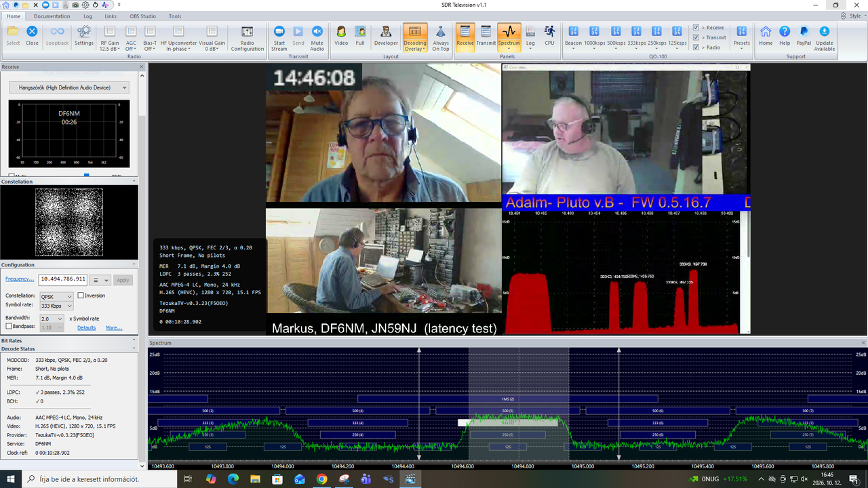Enable the Inversion checkbox
This screenshot has height=488, width=868.
[x=81, y=296]
